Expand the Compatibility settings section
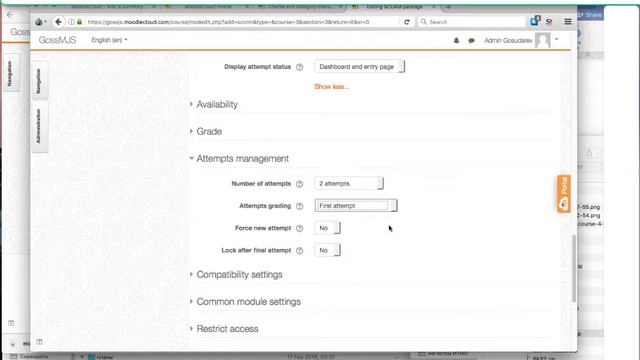 239,275
